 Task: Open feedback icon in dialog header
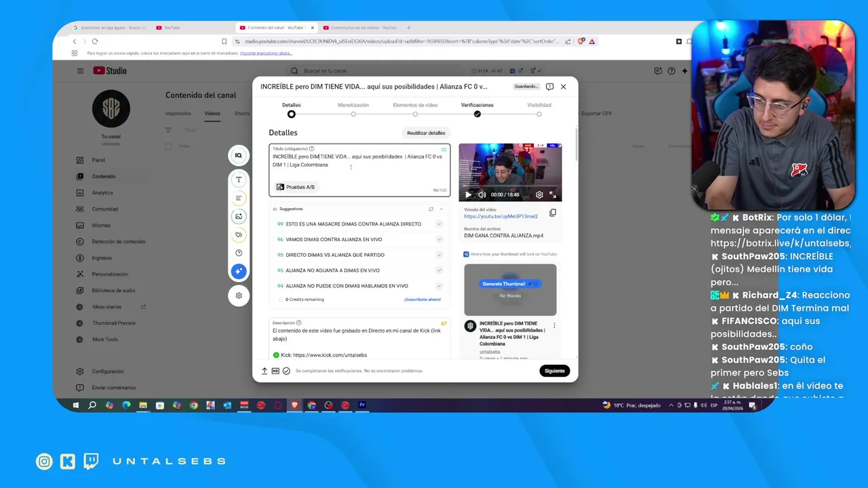[x=549, y=87]
